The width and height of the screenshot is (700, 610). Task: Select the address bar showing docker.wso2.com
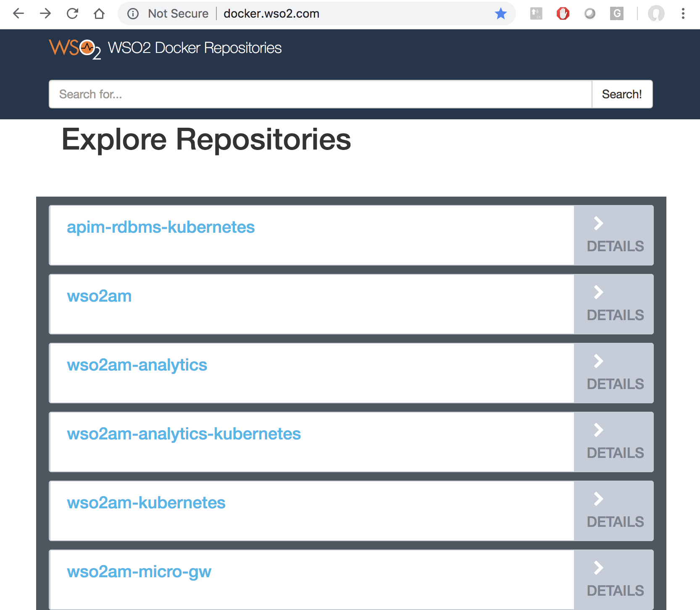[271, 13]
